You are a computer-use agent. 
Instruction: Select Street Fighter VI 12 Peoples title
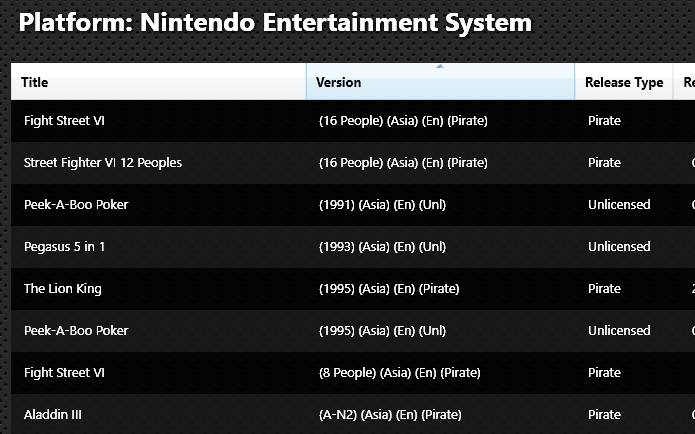103,163
